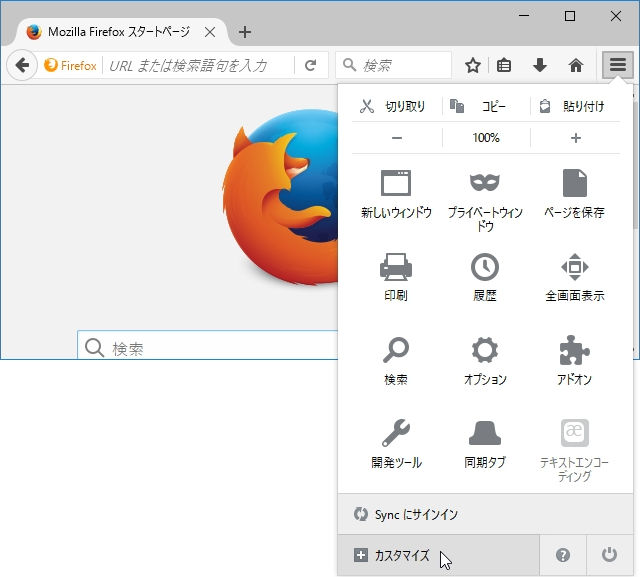Zoom in with the plus button

tap(575, 138)
